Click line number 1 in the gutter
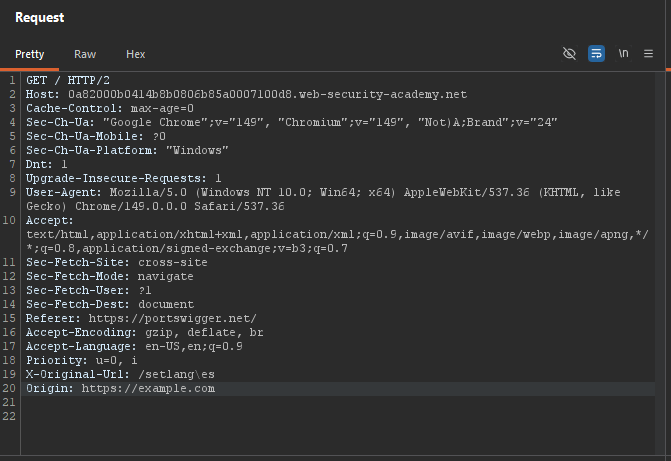Screen dimensions: 671x461 click(12, 80)
